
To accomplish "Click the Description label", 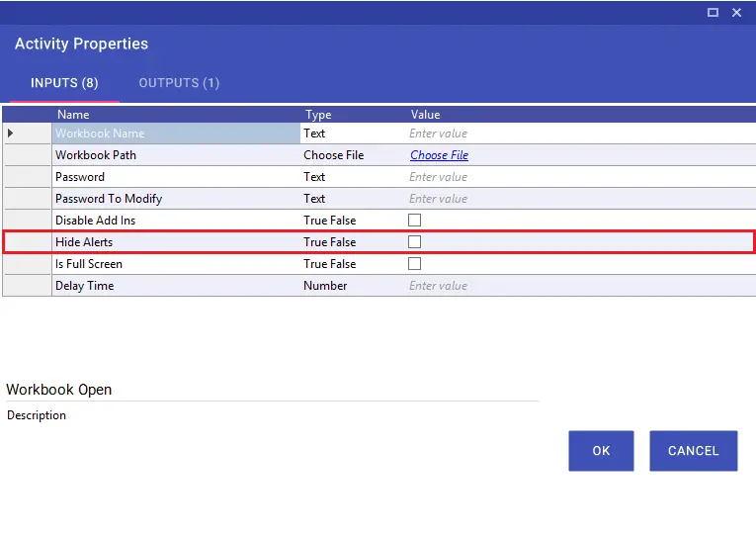I will (37, 415).
